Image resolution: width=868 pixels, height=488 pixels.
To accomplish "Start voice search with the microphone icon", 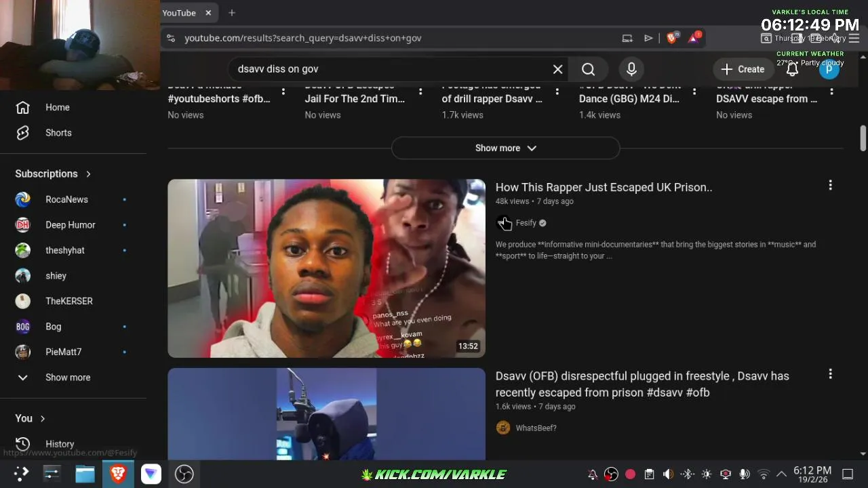I will pos(631,69).
